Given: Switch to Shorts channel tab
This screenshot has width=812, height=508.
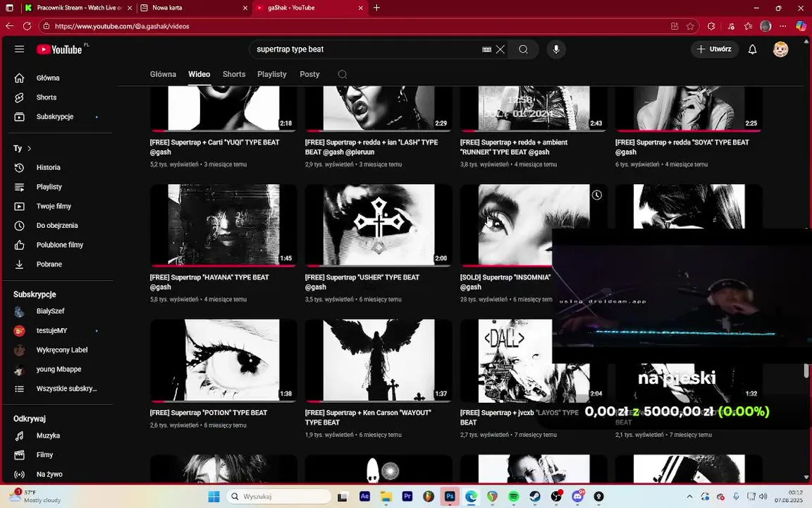Looking at the screenshot, I should click(x=234, y=74).
